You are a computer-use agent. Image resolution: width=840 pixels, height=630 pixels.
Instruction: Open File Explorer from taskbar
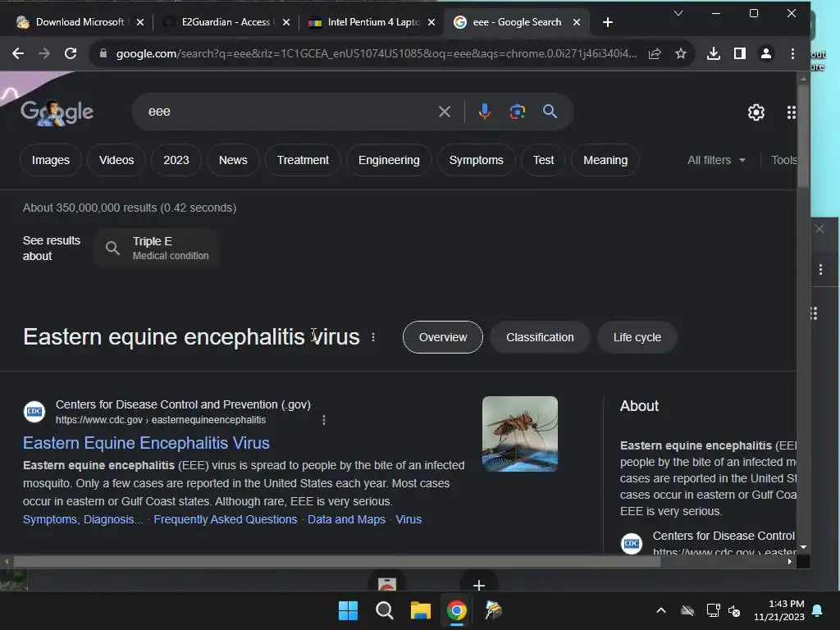(421, 610)
